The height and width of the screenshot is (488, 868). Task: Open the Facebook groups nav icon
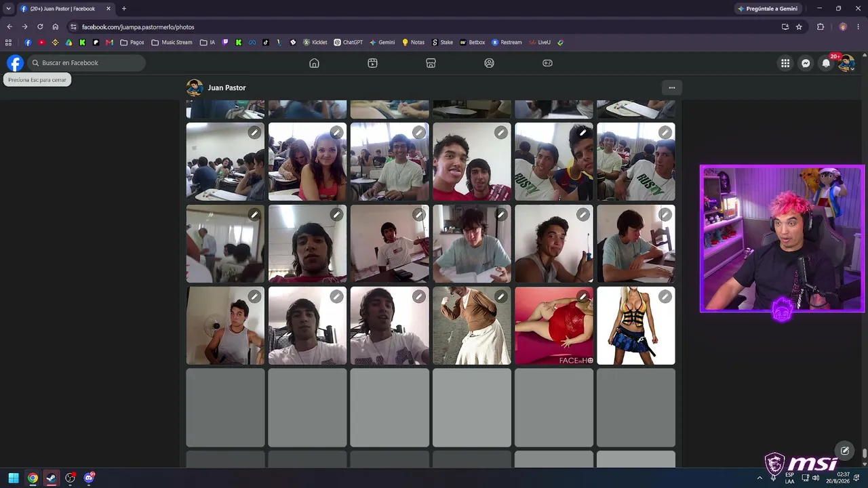coord(489,63)
